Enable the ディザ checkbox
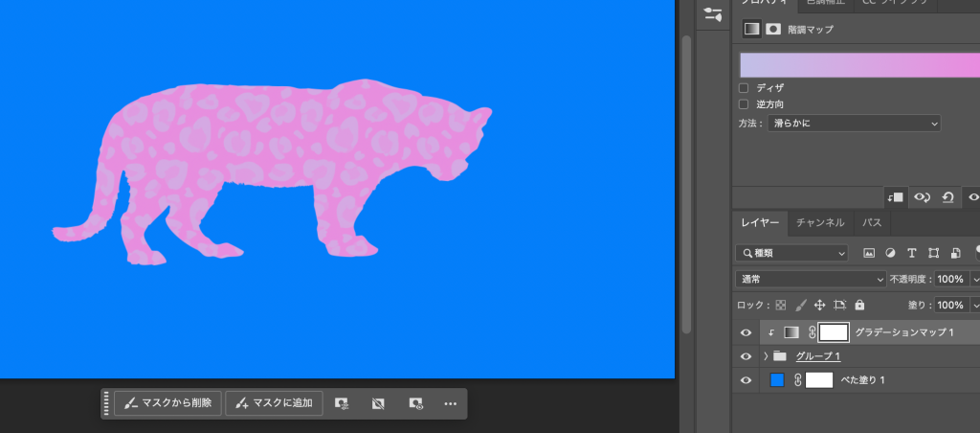The height and width of the screenshot is (433, 980). coord(745,87)
